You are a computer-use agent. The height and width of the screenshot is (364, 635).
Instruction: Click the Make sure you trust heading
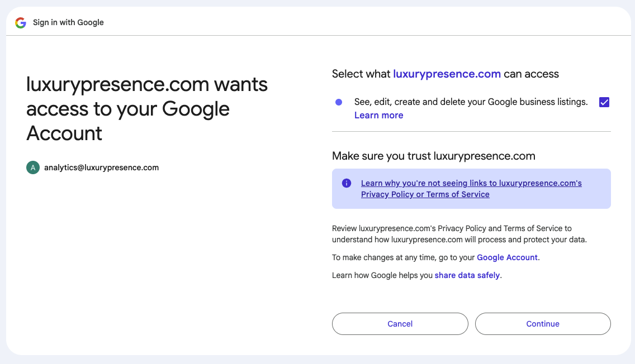coord(433,156)
